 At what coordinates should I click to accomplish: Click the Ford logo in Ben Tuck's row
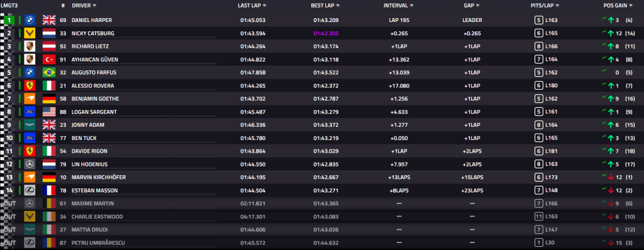30,138
